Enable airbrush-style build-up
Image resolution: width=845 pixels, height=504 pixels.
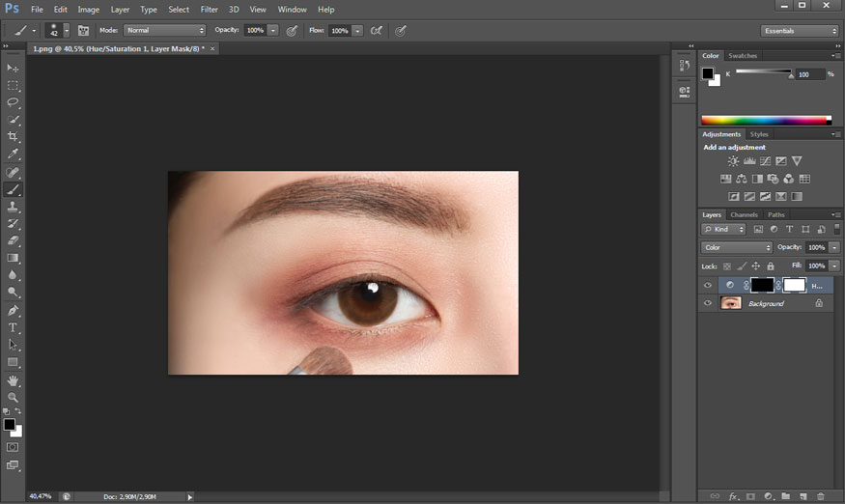click(x=377, y=31)
